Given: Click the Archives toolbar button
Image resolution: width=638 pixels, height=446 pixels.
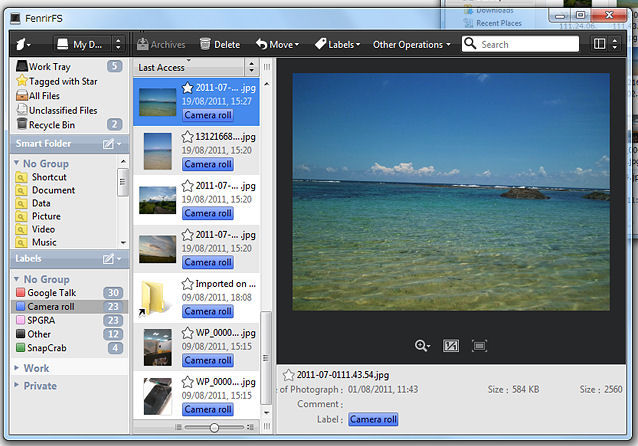Looking at the screenshot, I should (161, 44).
